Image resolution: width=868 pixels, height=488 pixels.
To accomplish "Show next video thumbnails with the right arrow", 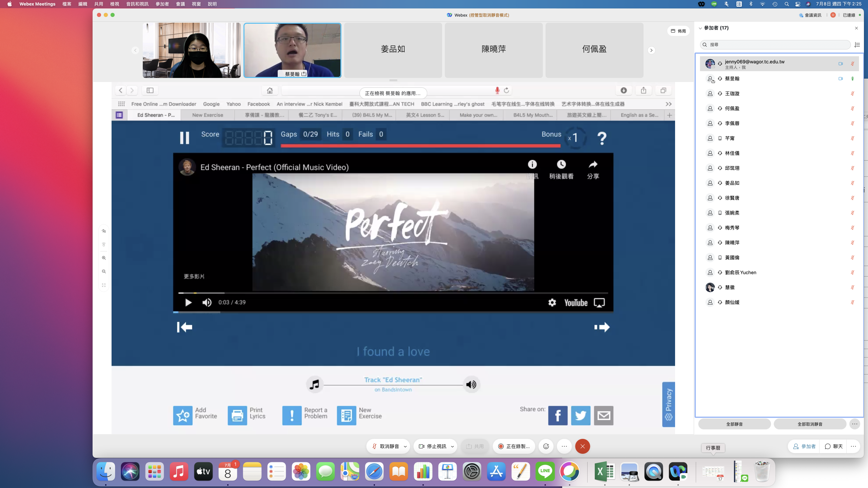I will point(651,50).
